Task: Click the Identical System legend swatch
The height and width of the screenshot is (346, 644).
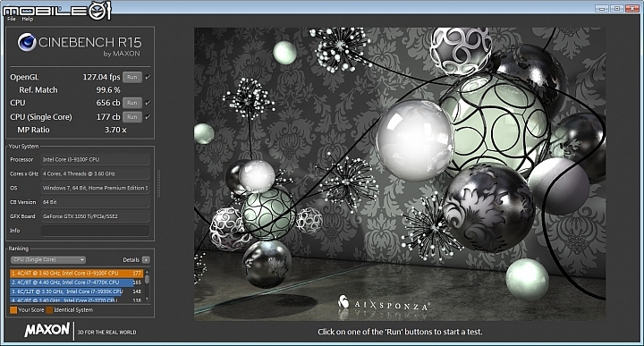Action: [49, 310]
